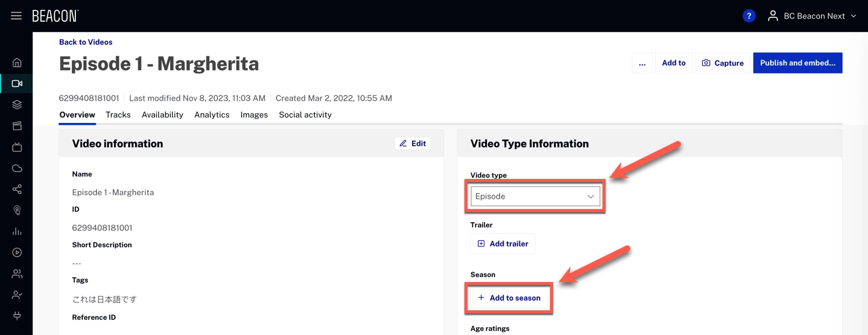The height and width of the screenshot is (335, 868).
Task: Open the users group sidebar icon
Action: pos(17,274)
